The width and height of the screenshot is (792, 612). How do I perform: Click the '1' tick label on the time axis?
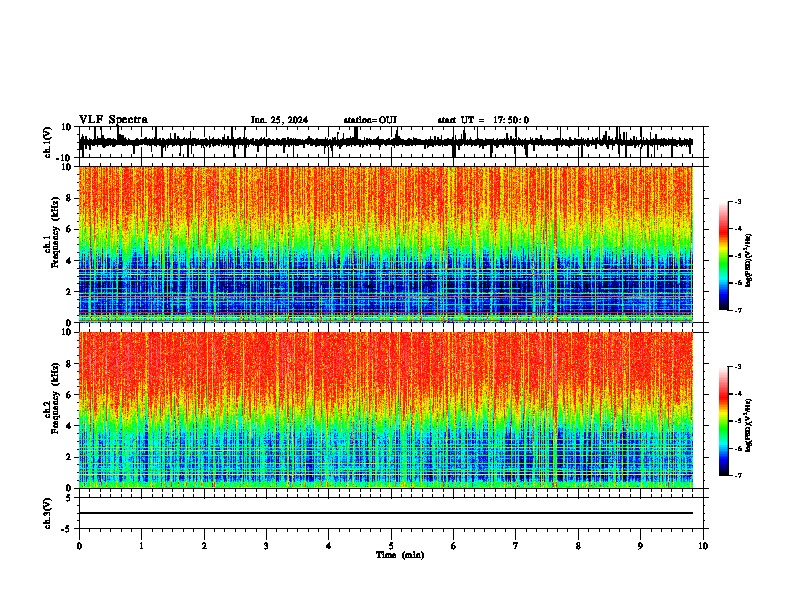point(141,546)
